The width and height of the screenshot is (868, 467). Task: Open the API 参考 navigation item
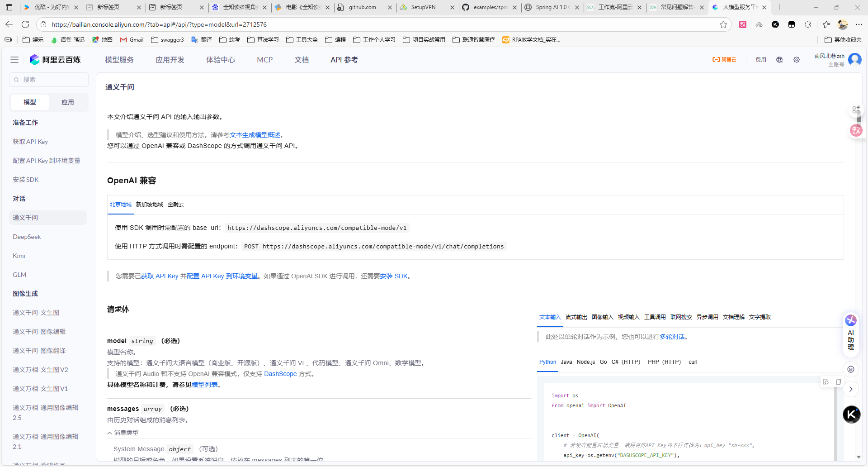(x=344, y=59)
